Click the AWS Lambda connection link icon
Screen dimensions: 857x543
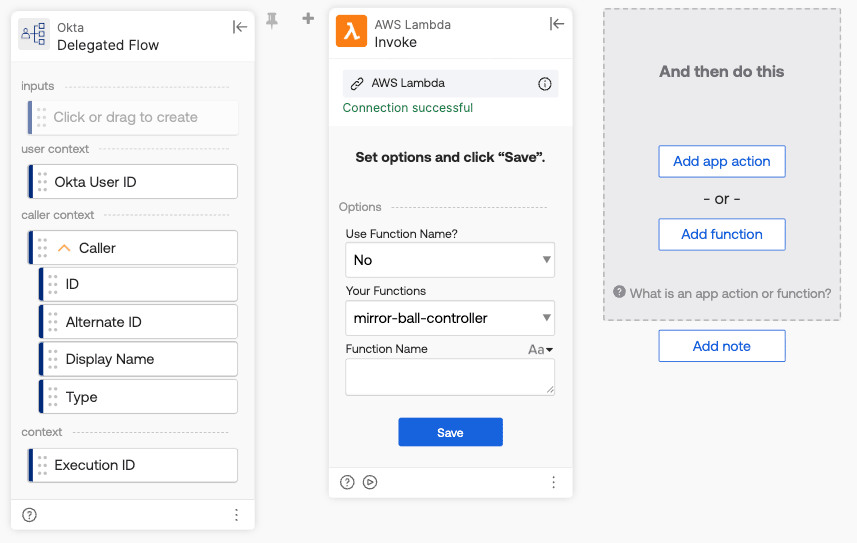point(357,84)
